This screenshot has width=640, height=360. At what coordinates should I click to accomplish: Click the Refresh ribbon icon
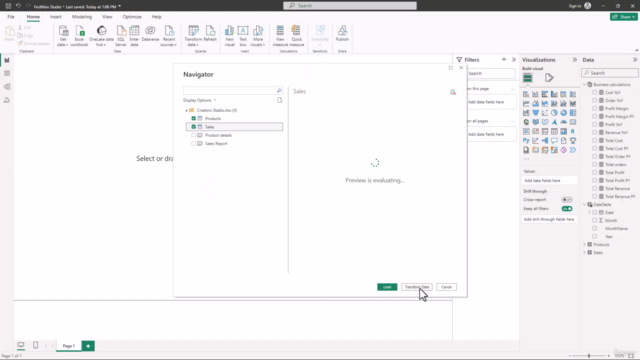pos(210,33)
